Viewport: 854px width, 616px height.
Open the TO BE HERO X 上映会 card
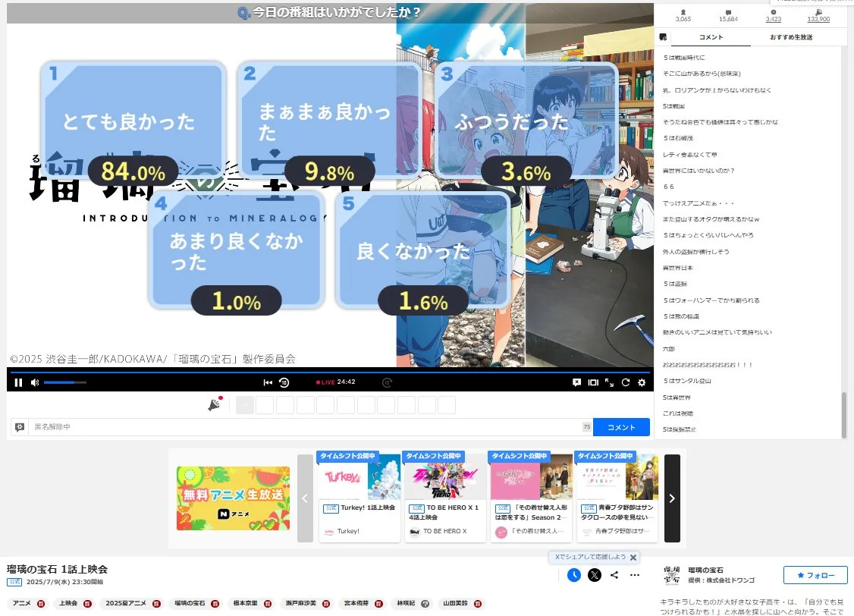tap(445, 497)
